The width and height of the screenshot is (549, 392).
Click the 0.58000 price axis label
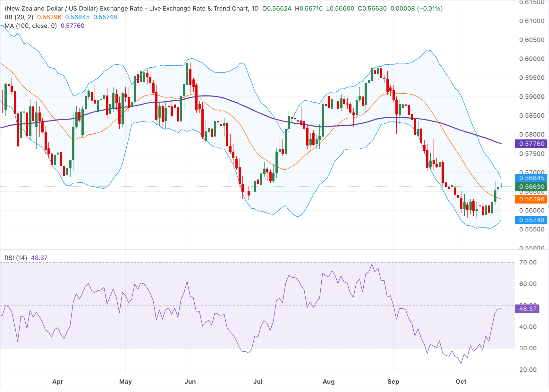[532, 134]
